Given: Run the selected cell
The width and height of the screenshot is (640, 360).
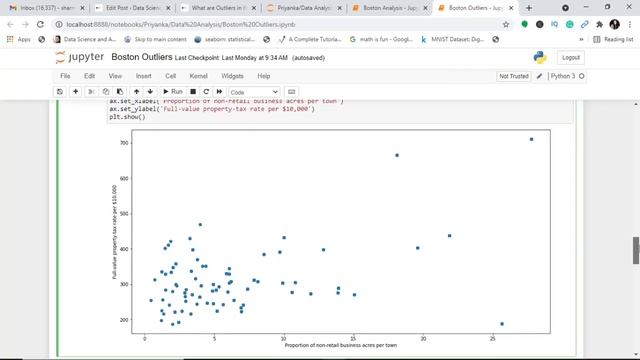Looking at the screenshot, I should pyautogui.click(x=173, y=92).
